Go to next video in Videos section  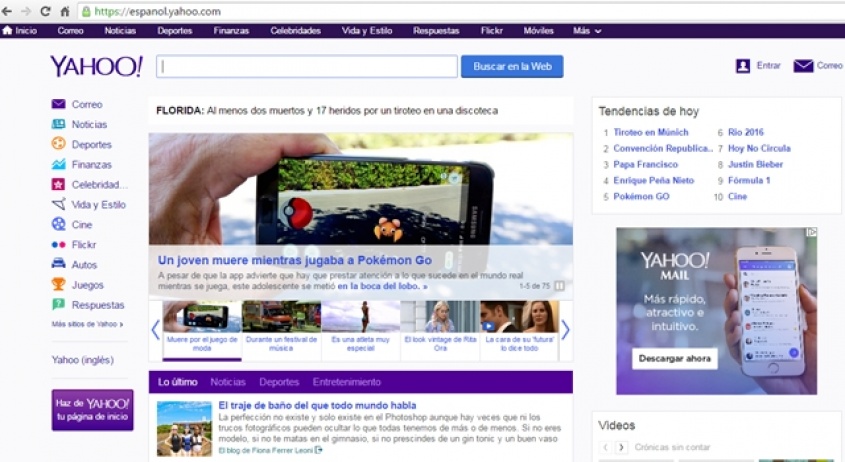point(621,447)
